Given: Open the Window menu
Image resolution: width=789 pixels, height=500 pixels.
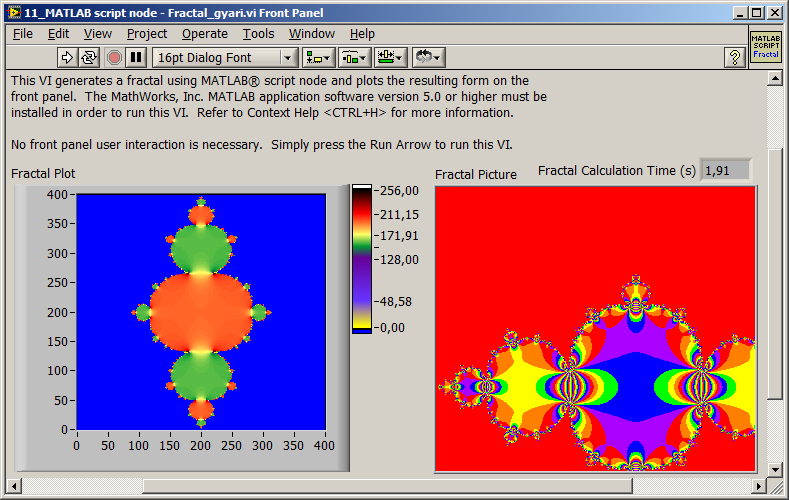Looking at the screenshot, I should [x=311, y=34].
